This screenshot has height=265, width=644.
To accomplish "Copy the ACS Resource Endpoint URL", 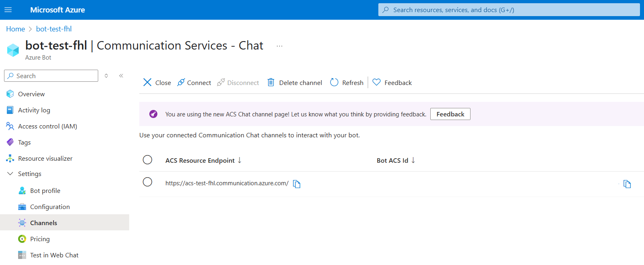I will click(x=297, y=184).
